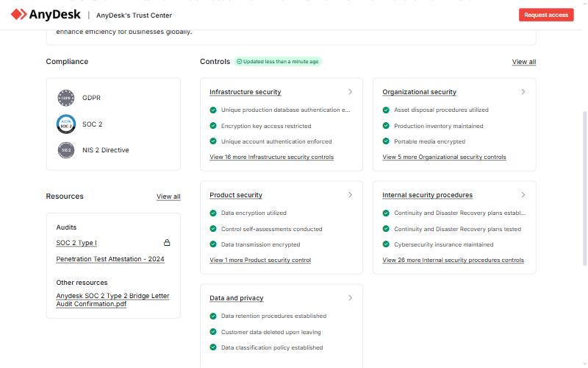Screen dimensions: 588x368
Task: Click the Cybersecurity insurance maintained item
Action: click(444, 244)
